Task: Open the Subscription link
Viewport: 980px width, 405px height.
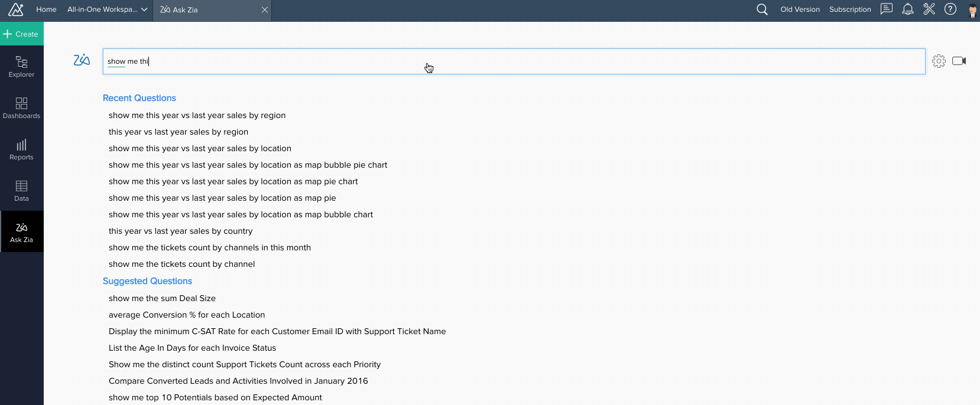Action: (850, 9)
